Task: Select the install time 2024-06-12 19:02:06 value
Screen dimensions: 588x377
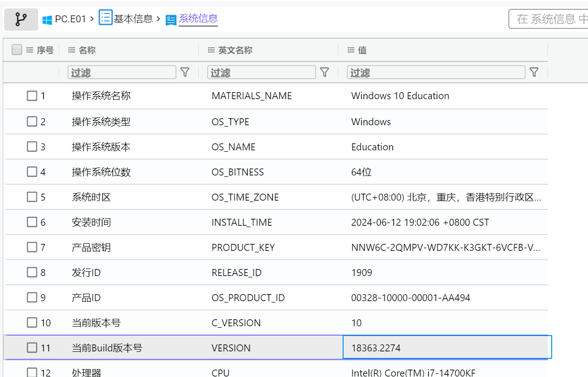Action: [x=420, y=222]
